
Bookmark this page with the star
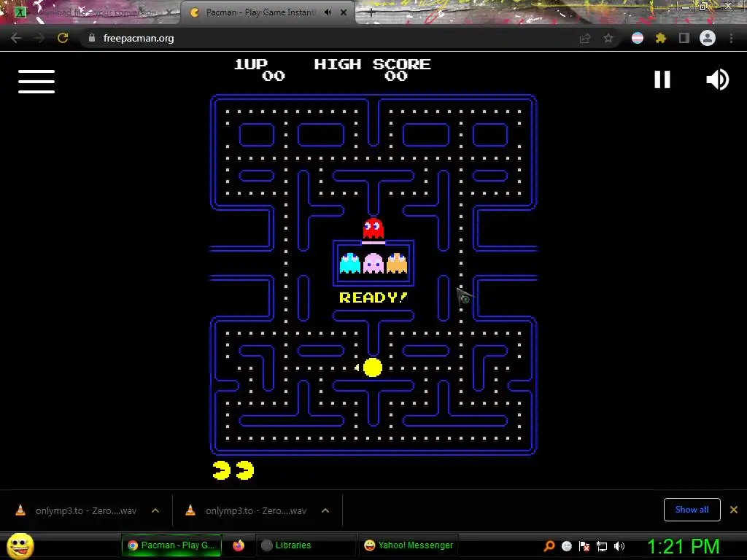608,38
